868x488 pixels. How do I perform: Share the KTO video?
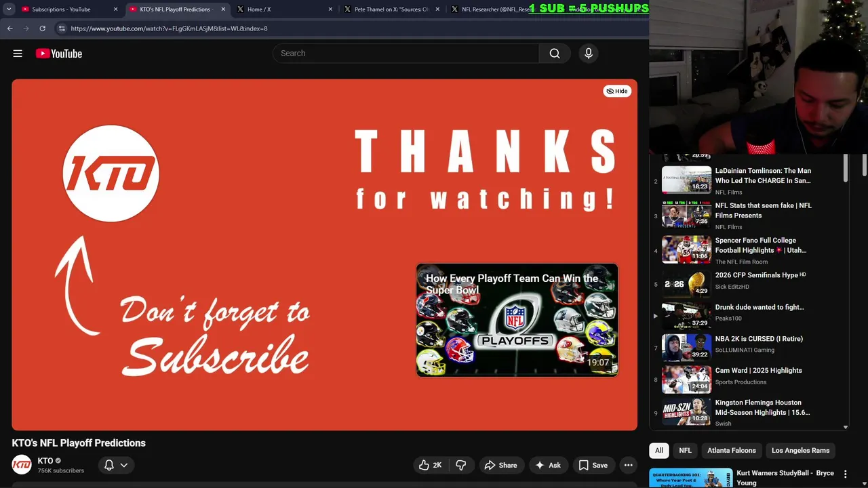501,465
